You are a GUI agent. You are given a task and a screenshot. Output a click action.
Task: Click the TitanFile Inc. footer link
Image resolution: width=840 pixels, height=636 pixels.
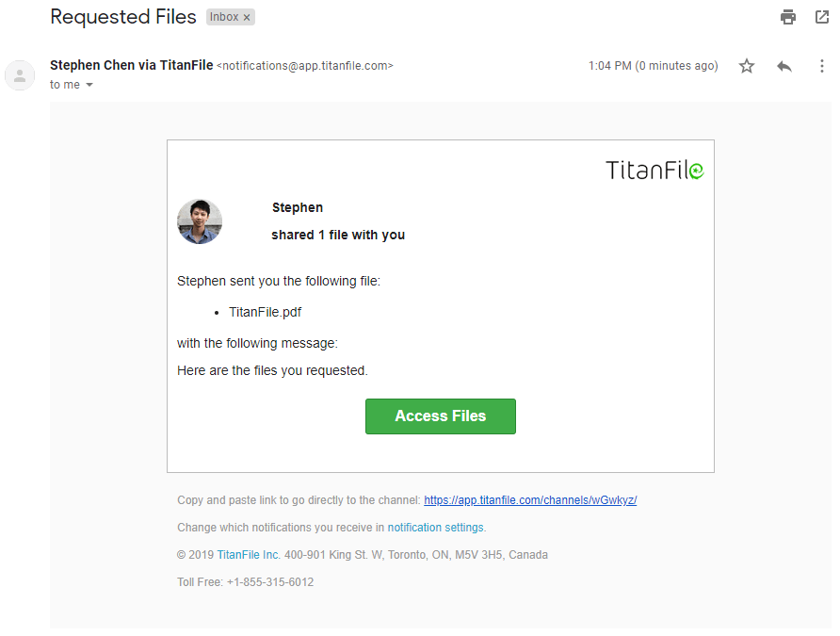pyautogui.click(x=248, y=555)
